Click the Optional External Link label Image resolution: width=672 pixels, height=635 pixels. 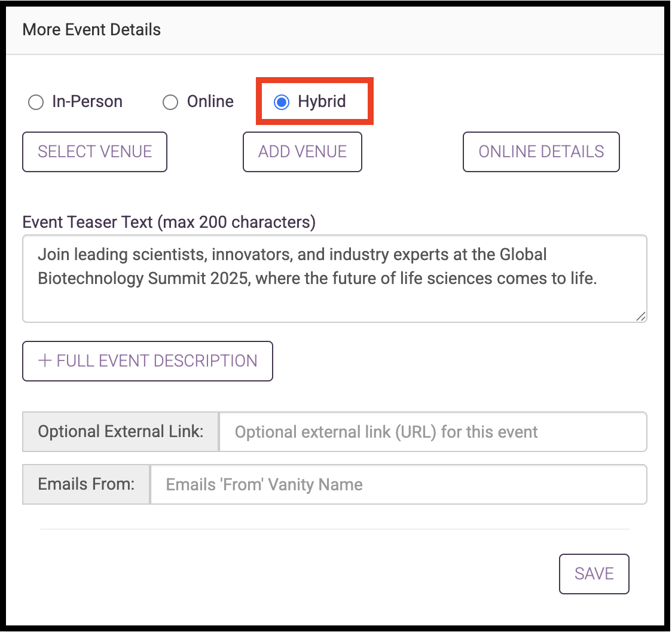pyautogui.click(x=120, y=432)
